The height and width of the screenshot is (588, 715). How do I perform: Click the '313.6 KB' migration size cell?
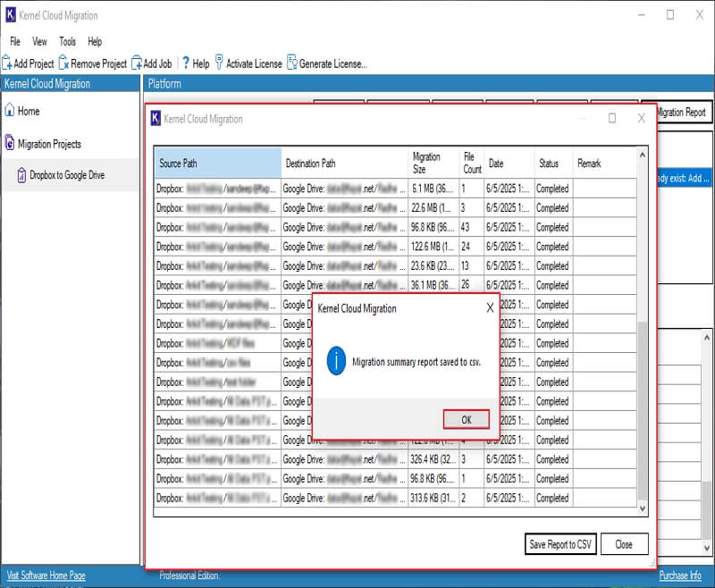(433, 498)
